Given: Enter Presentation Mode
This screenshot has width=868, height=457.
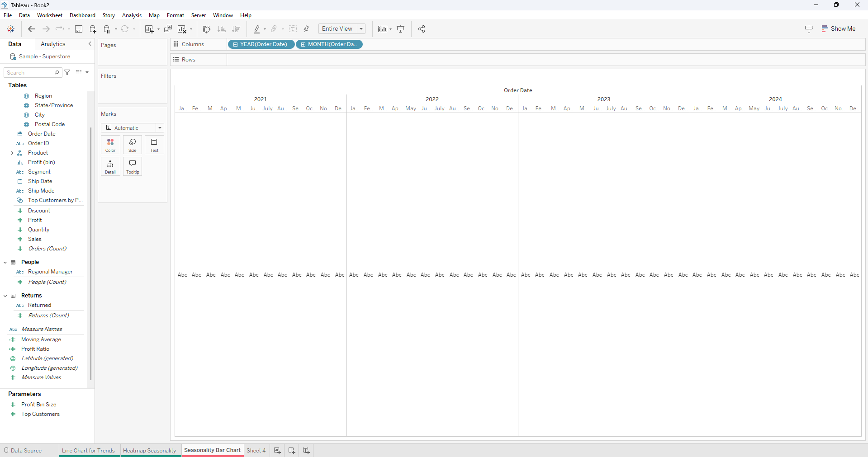Looking at the screenshot, I should (401, 29).
